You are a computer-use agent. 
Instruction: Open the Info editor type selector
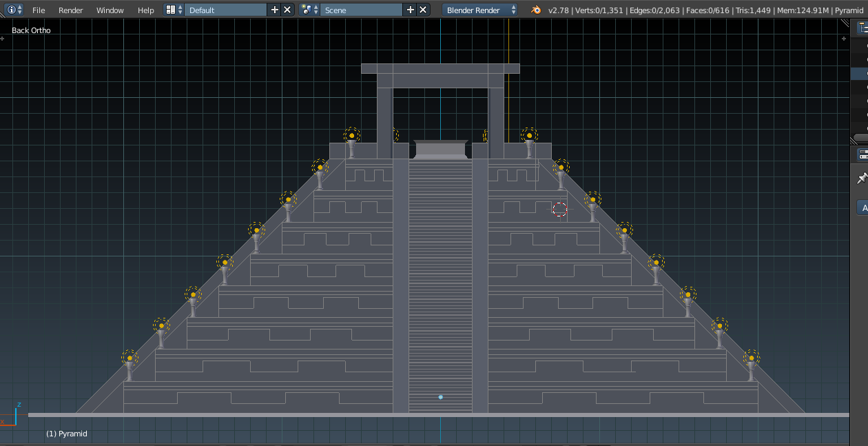coord(14,10)
